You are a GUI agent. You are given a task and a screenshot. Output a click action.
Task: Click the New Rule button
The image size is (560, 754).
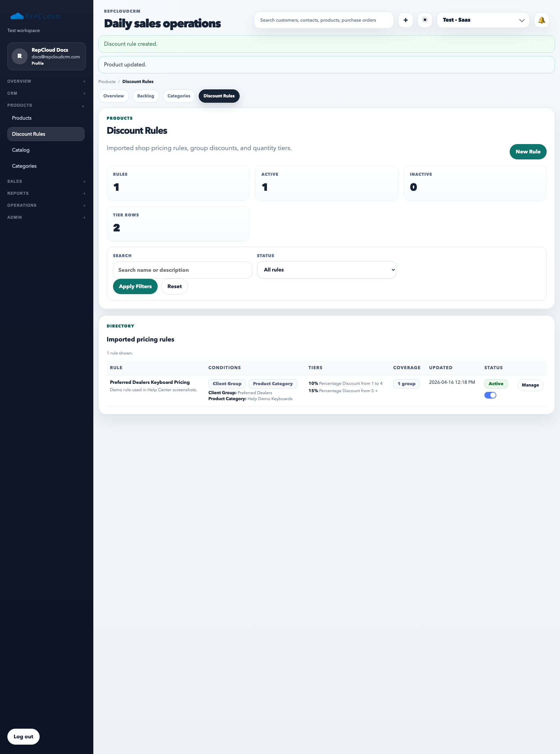tap(528, 152)
